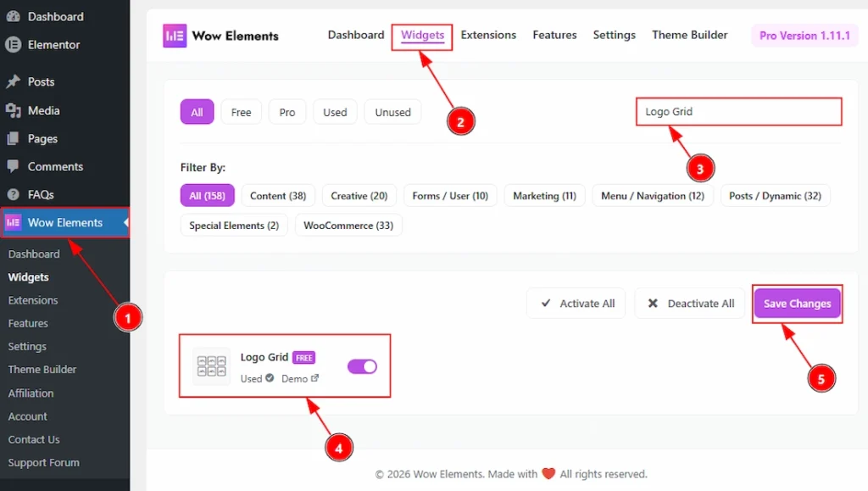Viewport: 868px width, 491px height.
Task: Filter by Content (38) category
Action: click(x=278, y=196)
